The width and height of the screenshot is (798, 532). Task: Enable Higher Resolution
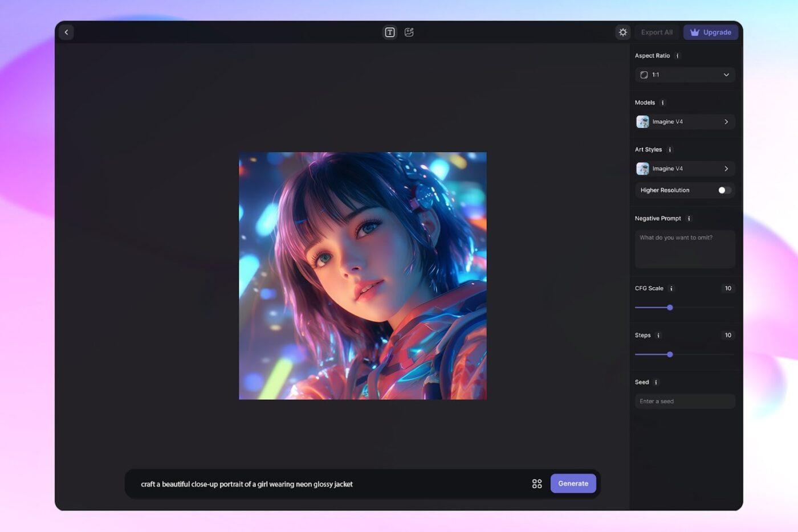[x=723, y=190]
